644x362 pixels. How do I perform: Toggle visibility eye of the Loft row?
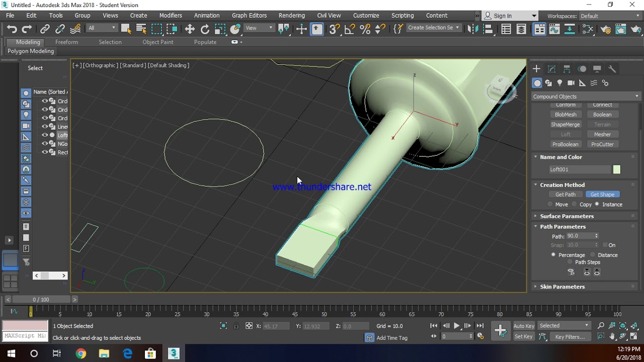pyautogui.click(x=45, y=135)
